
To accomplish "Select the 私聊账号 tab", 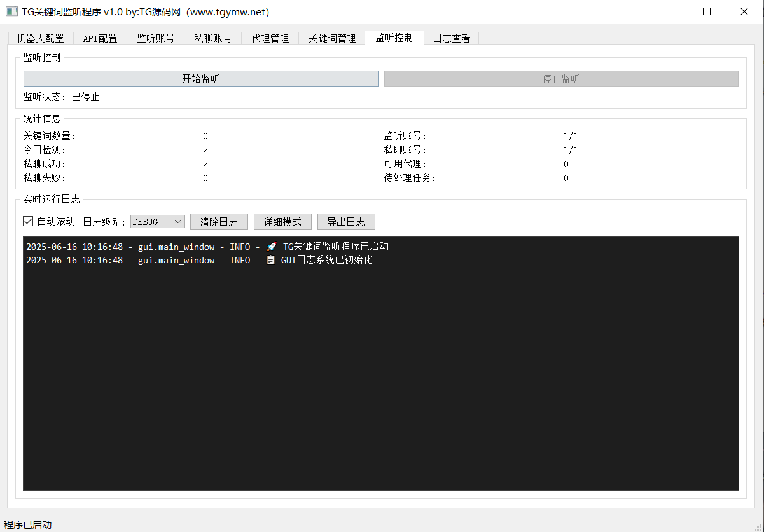I will point(213,39).
